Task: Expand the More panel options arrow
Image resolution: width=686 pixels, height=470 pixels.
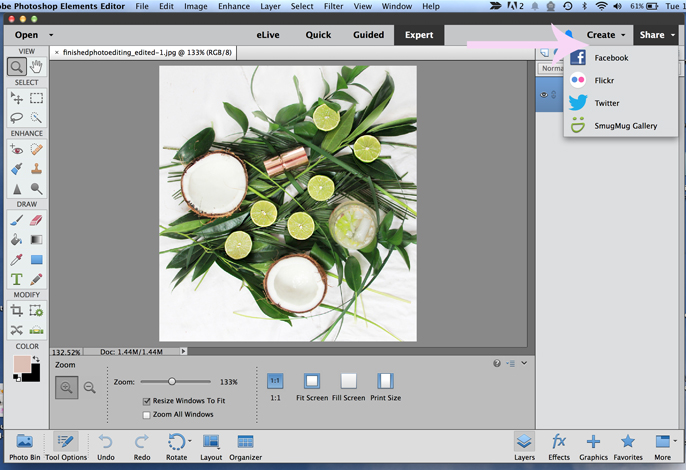Action: (x=675, y=441)
